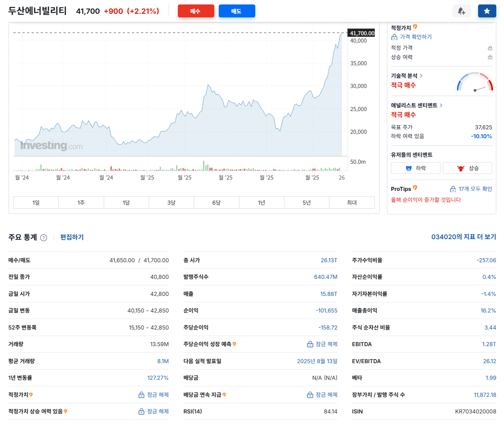The width and height of the screenshot is (504, 428).
Task: Click the red 매수 buy button
Action: 196,11
